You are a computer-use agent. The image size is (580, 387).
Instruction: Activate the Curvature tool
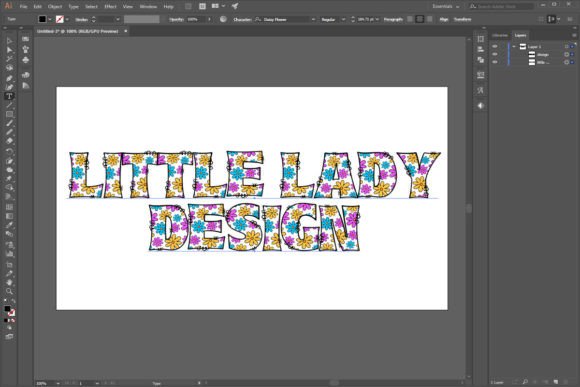[9, 87]
